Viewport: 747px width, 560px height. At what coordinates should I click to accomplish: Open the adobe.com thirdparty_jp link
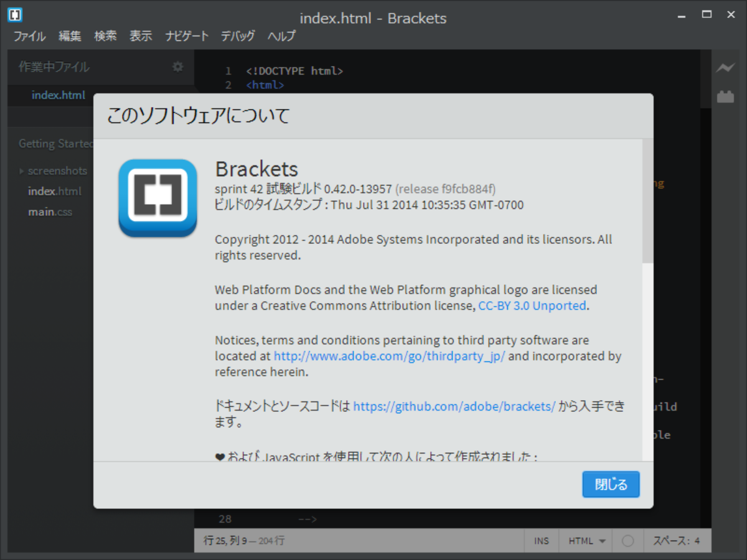coord(389,356)
